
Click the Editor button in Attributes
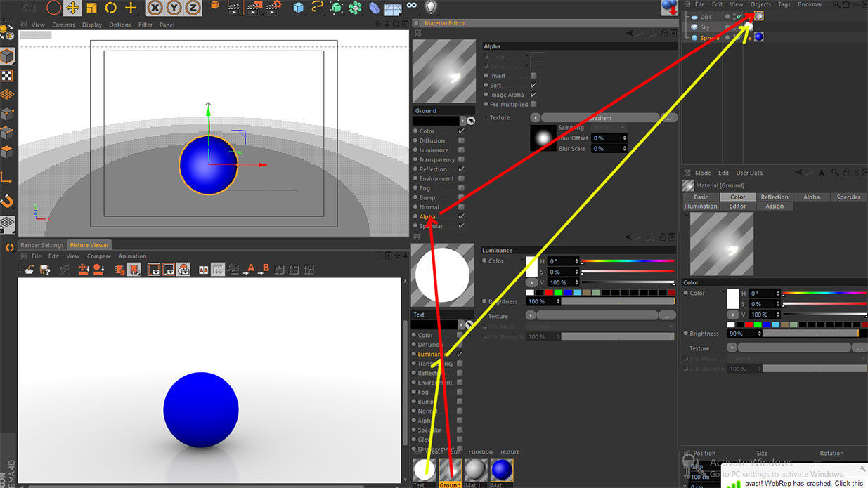coord(738,206)
